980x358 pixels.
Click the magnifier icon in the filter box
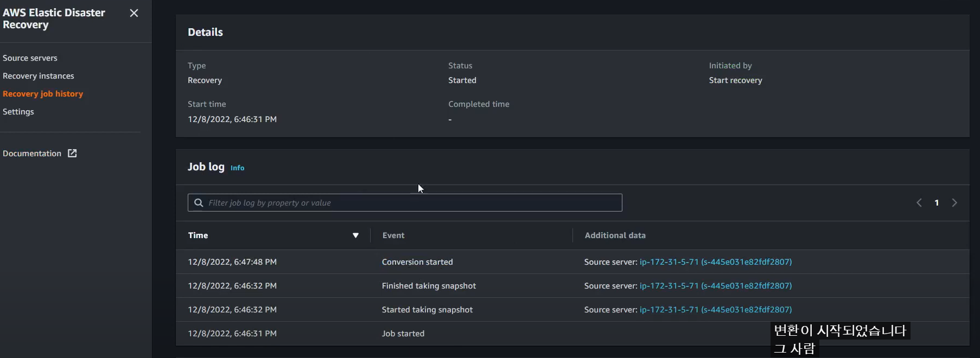199,203
